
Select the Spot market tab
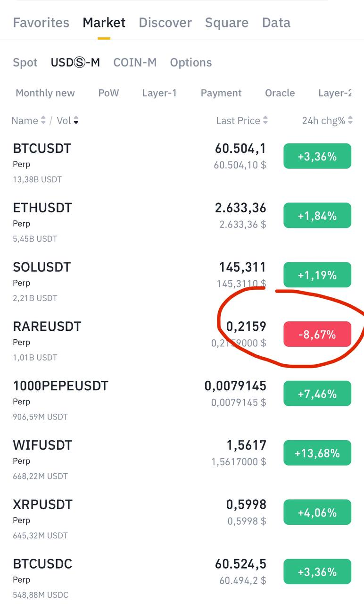(x=25, y=62)
